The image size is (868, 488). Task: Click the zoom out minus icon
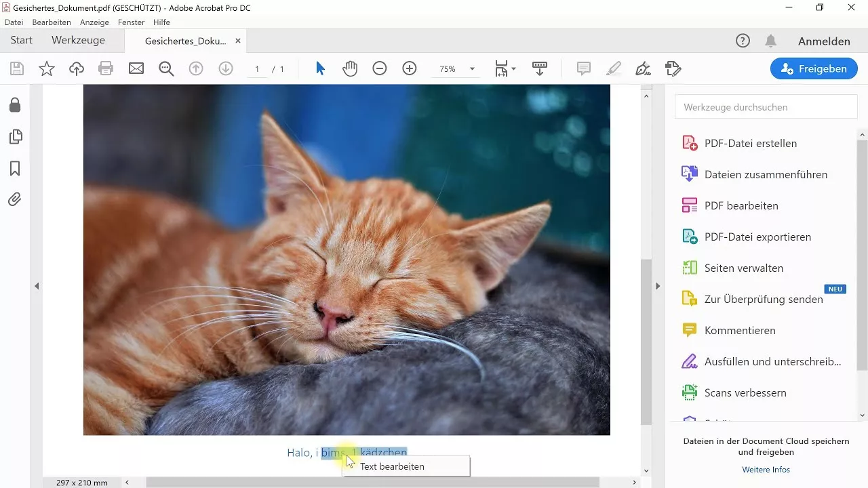click(x=380, y=68)
